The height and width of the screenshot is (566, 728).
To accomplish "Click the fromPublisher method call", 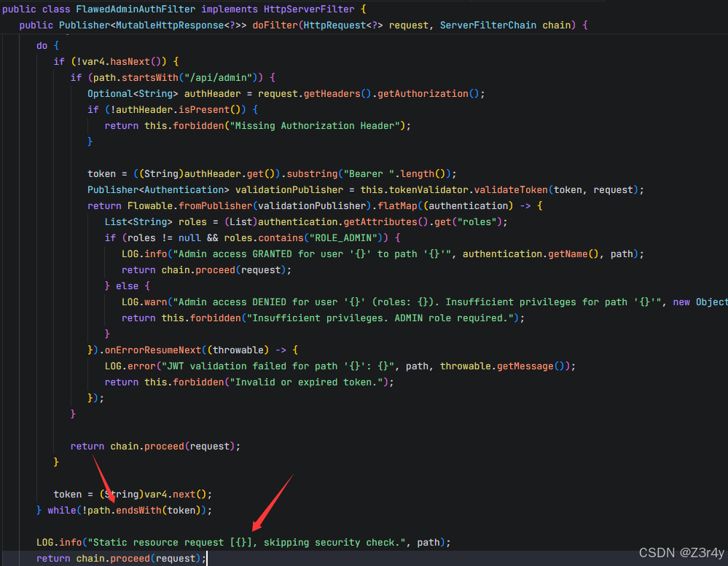I will (x=216, y=206).
